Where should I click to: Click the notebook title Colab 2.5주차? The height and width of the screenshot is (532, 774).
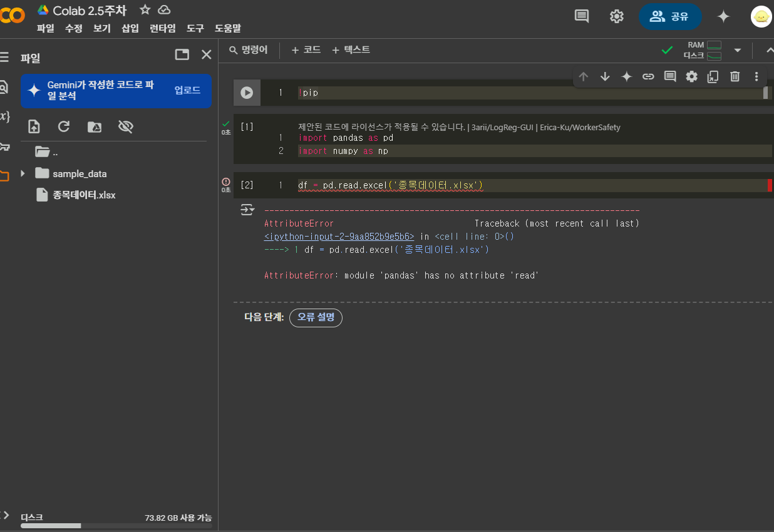coord(90,9)
